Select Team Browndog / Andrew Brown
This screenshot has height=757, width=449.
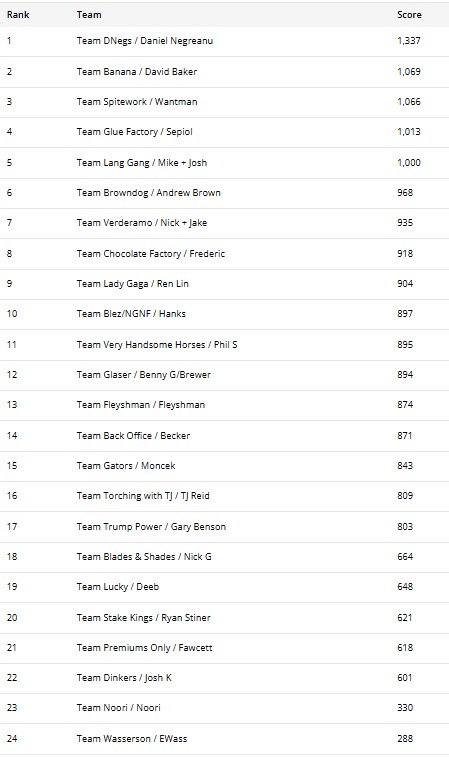[x=148, y=193]
